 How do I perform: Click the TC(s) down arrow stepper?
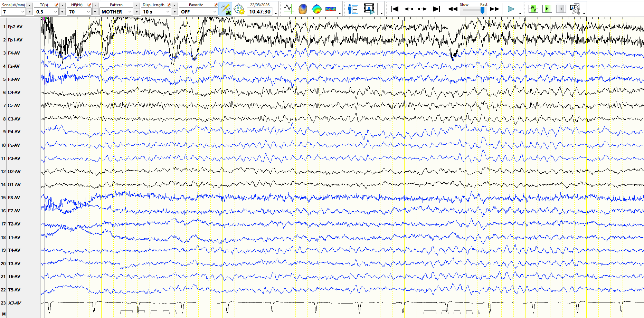(63, 12)
